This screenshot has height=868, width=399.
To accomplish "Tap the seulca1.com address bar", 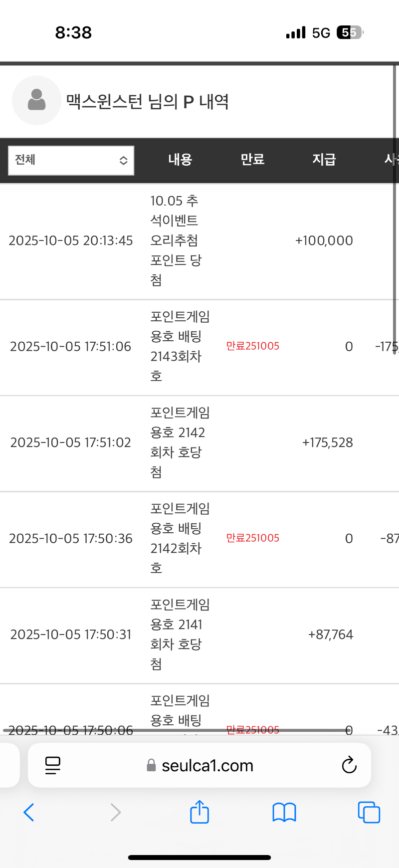I will [x=207, y=765].
